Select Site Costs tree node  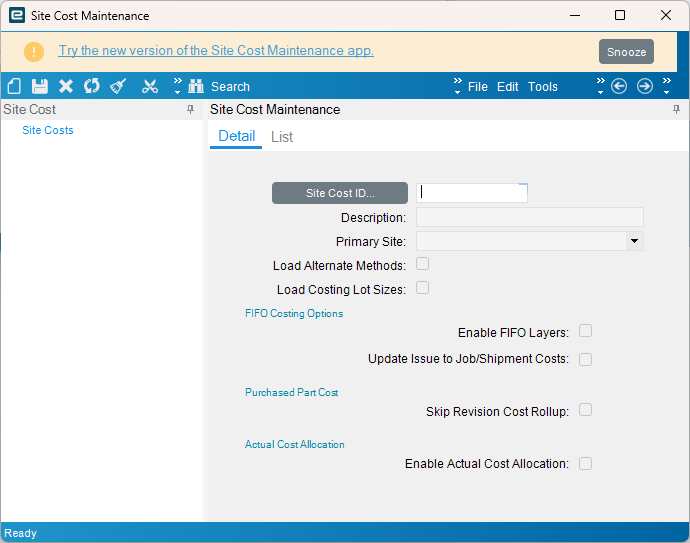pos(48,130)
